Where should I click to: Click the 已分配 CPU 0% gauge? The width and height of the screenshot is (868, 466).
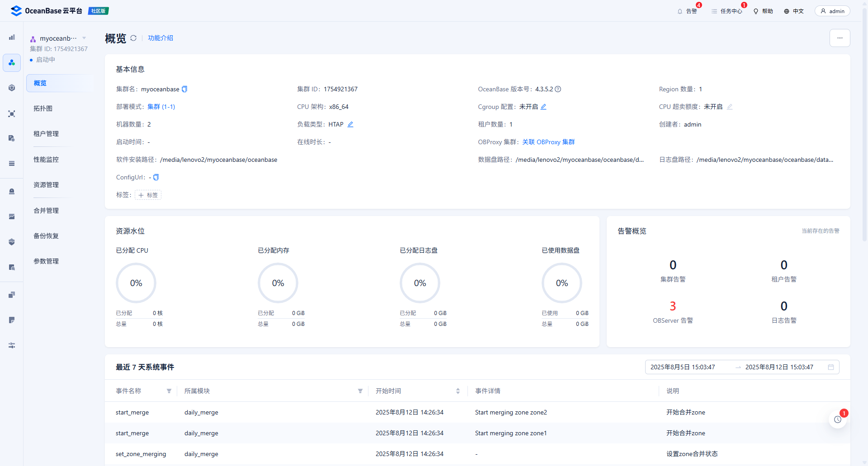(x=136, y=283)
